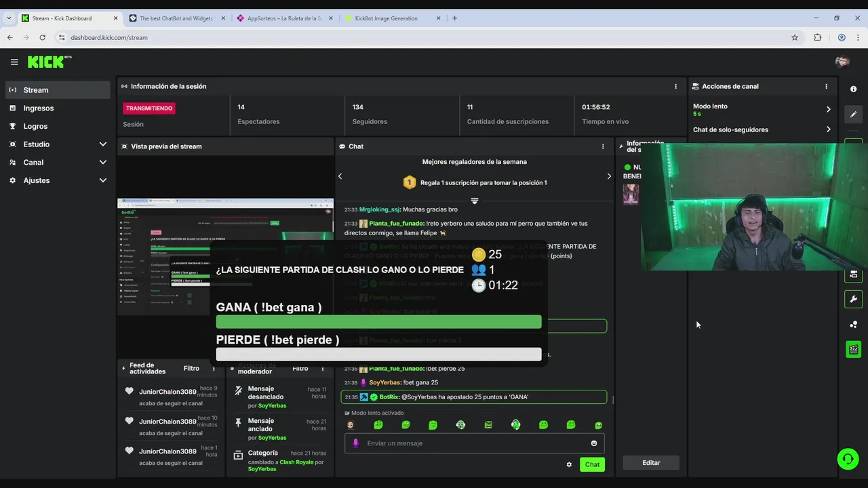Open the browser extensions puzzle icon

click(x=817, y=37)
